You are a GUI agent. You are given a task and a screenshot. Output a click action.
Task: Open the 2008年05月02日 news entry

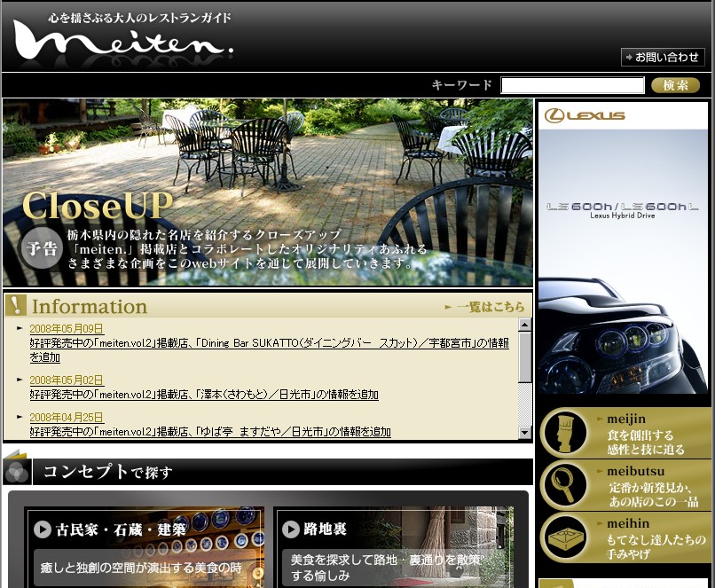(67, 380)
